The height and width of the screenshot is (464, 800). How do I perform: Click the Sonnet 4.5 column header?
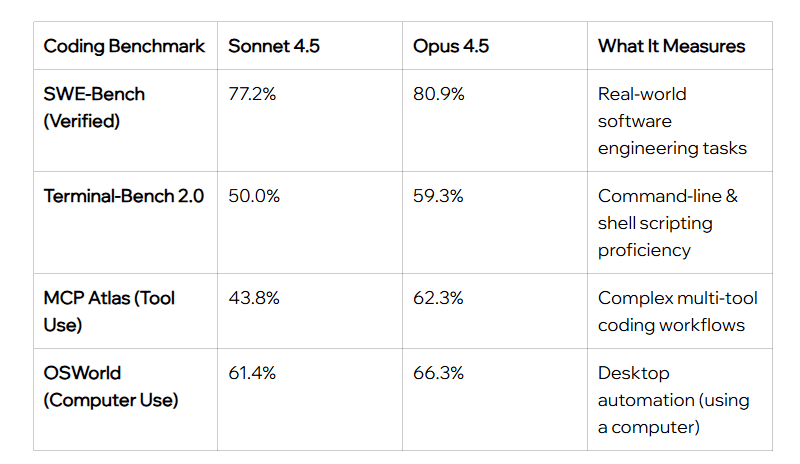274,46
